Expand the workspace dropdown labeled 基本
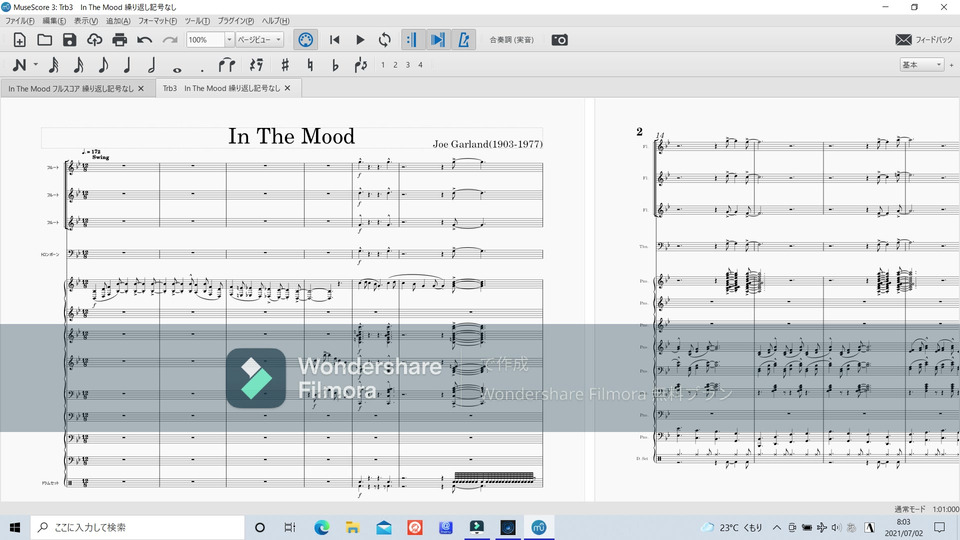960x540 pixels. [921, 65]
